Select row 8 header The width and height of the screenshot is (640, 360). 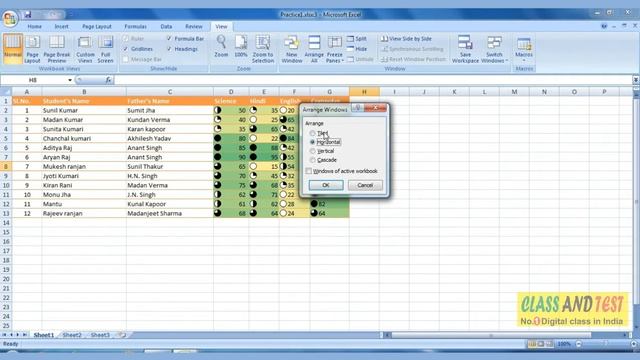pos(6,167)
